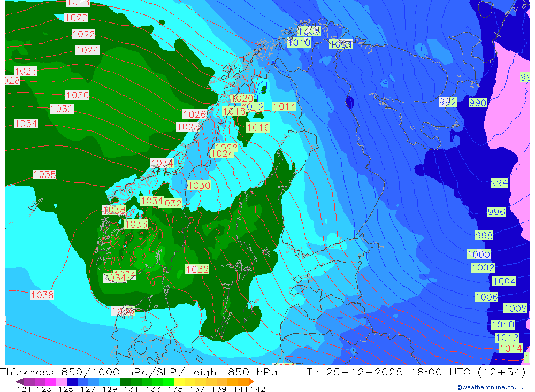Click legend scale value 123
The width and height of the screenshot is (535, 392).
click(44, 389)
